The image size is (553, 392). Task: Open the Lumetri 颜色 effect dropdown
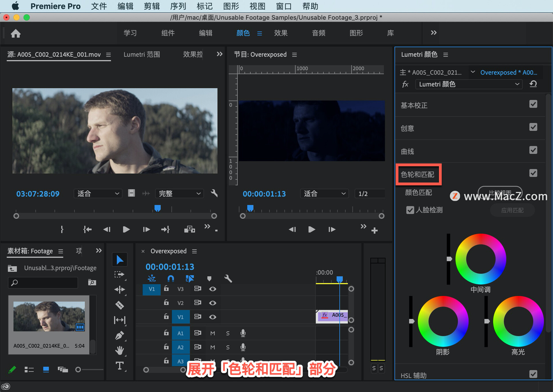click(x=469, y=84)
